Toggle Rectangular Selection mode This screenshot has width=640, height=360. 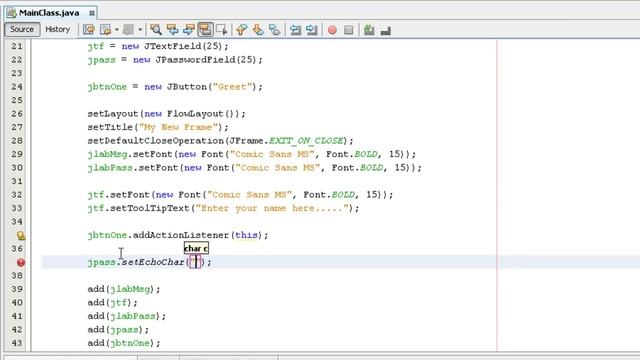click(222, 29)
